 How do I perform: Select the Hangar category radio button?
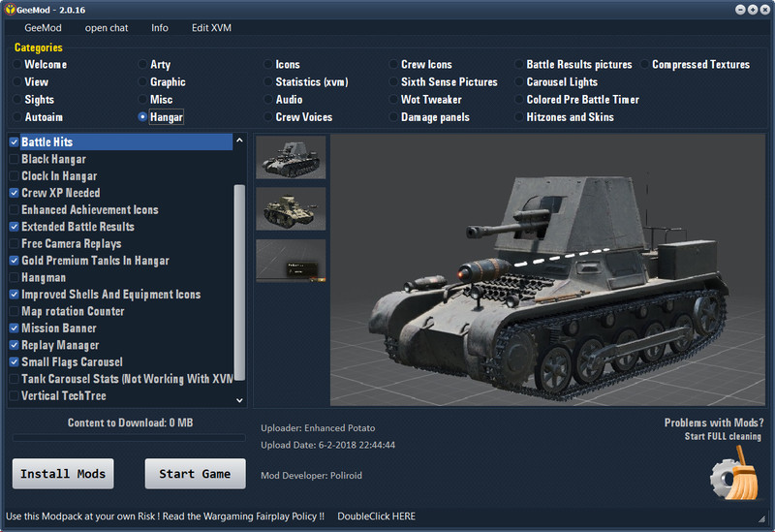tap(142, 117)
